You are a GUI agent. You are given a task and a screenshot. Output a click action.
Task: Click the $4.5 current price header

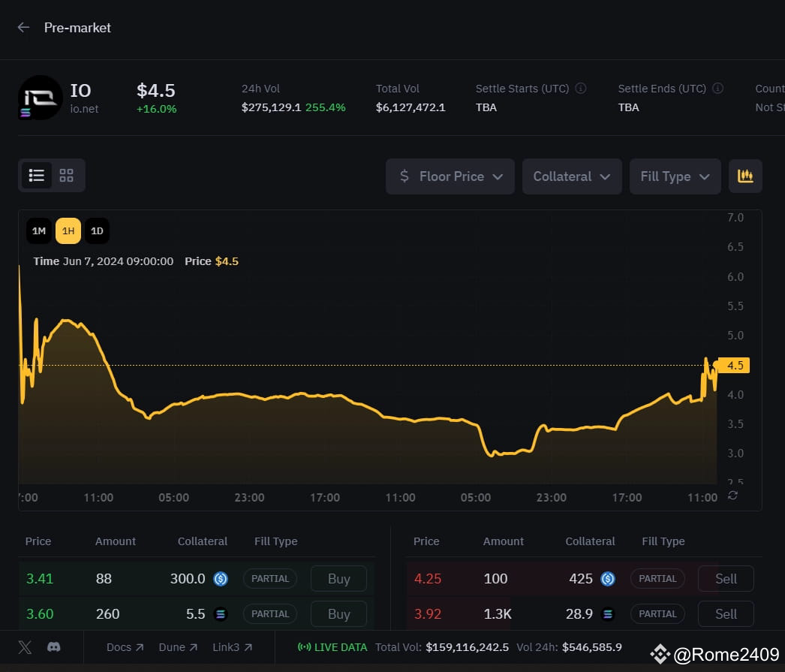tap(155, 91)
